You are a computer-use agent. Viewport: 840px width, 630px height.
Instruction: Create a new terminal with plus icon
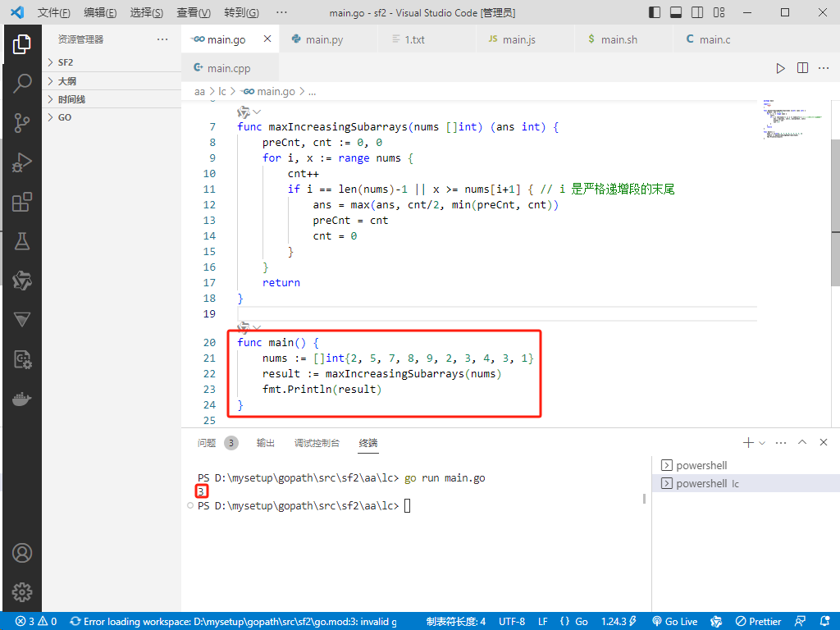[x=748, y=442]
